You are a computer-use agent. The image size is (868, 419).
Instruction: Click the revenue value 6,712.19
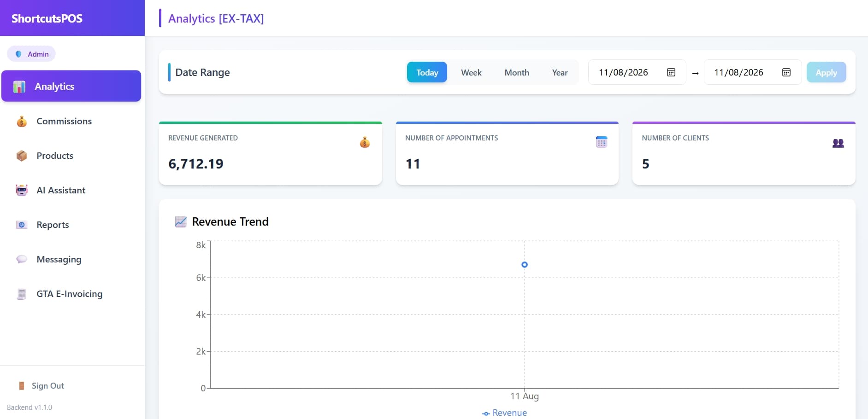point(196,164)
